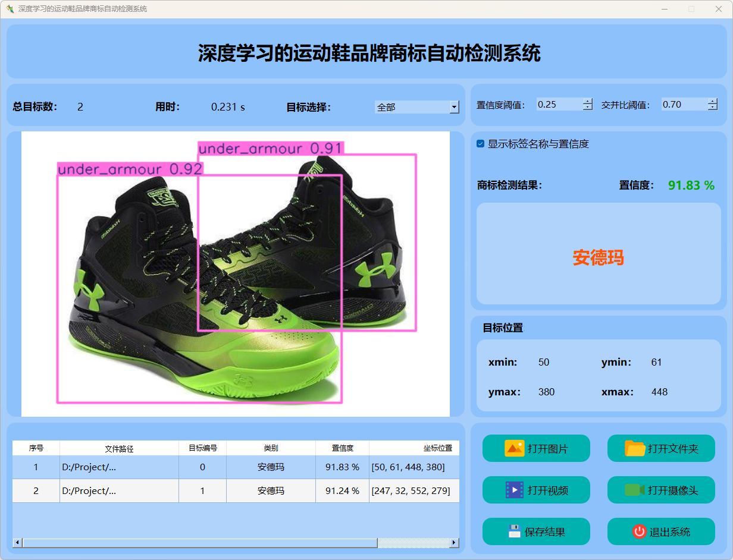
Task: Click the 目标位置 panel heading
Action: point(503,328)
